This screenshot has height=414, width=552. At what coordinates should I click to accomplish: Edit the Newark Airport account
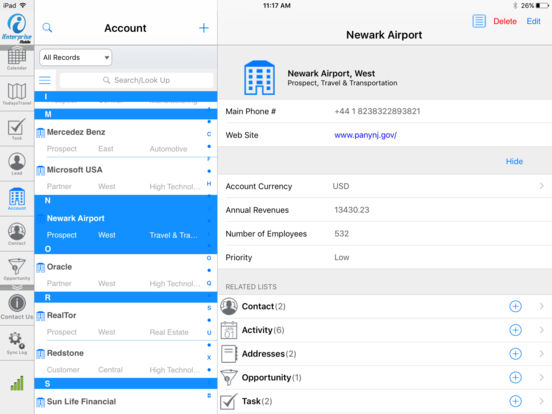[x=533, y=21]
